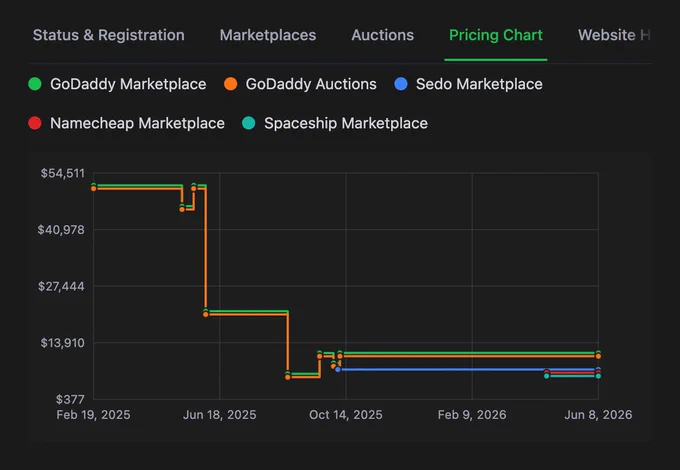Select the first orange data point at Feb 19, 2025
Screen dimensions: 680x470
click(x=94, y=189)
